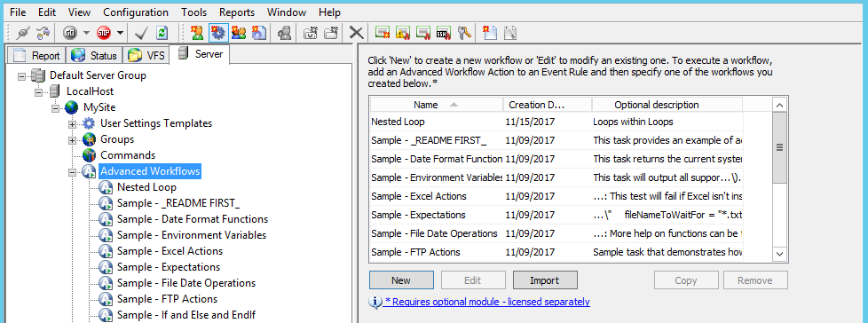Collapse the MySite tree node
Image resolution: width=868 pixels, height=323 pixels.
[x=55, y=108]
